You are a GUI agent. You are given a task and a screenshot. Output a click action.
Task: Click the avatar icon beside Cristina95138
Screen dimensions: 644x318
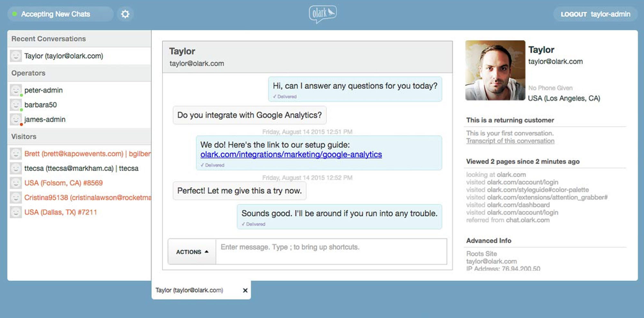coord(16,198)
